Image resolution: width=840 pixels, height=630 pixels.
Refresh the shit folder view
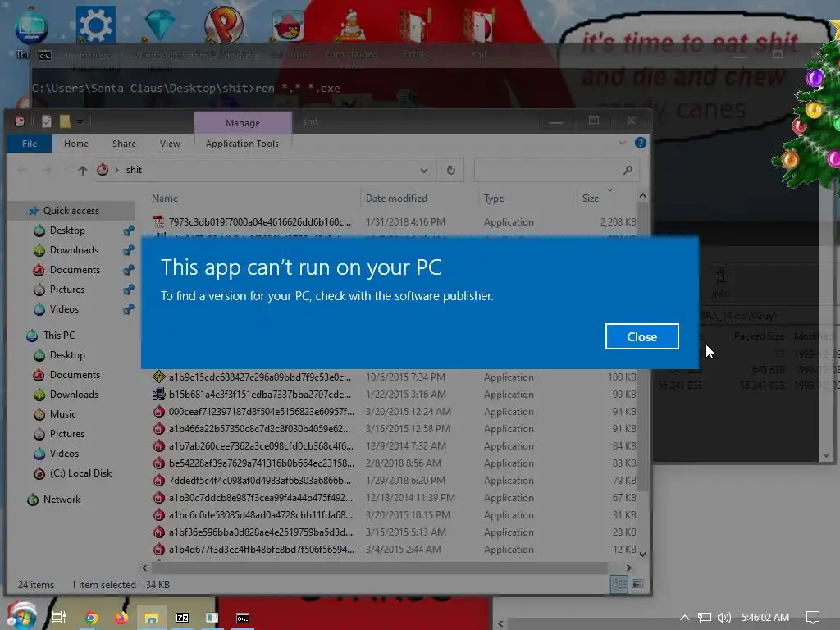(450, 170)
